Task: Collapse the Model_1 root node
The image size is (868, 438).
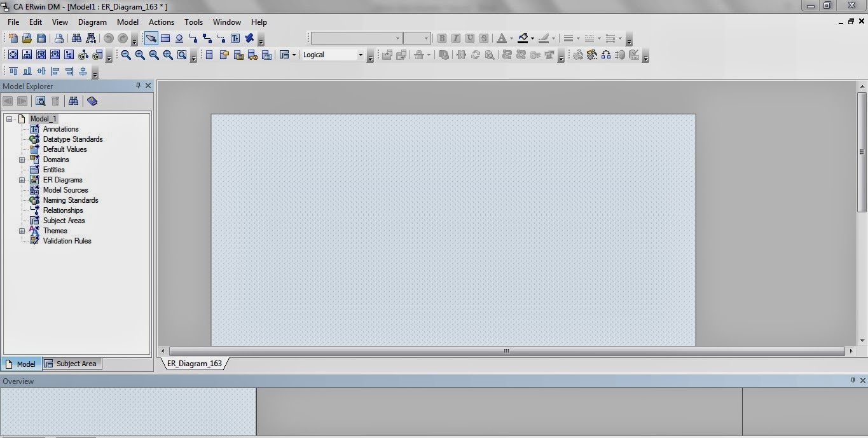Action: 9,119
